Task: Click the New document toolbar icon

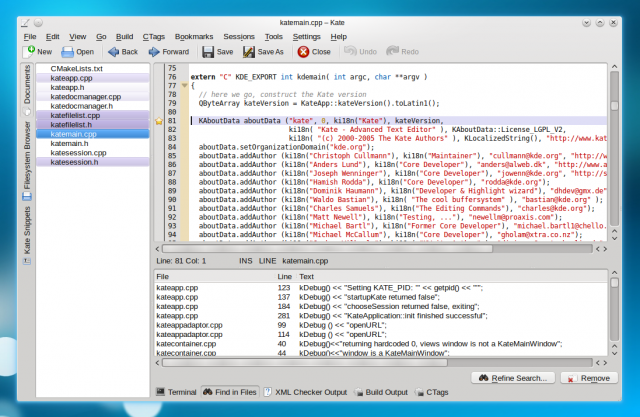Action: (30, 51)
